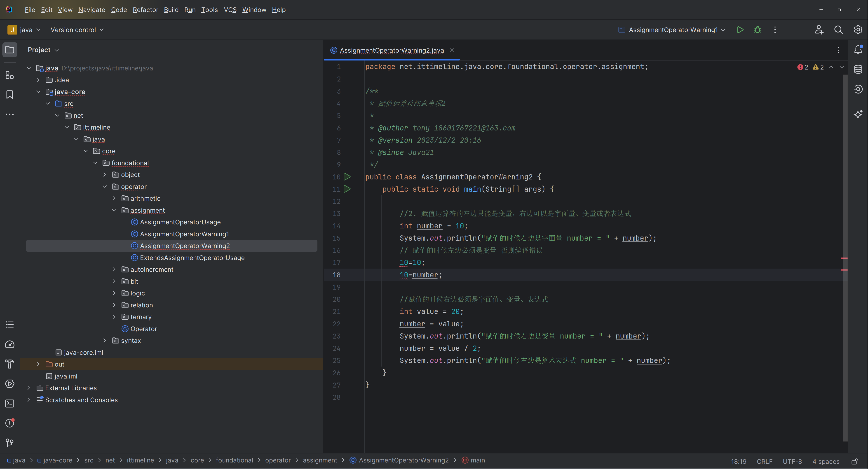Run AssignmentOperatorWarning1 with green play button

(740, 30)
